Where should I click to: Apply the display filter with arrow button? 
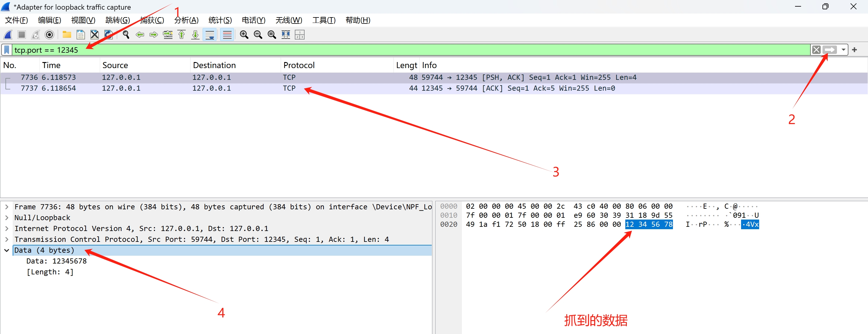[x=830, y=50]
